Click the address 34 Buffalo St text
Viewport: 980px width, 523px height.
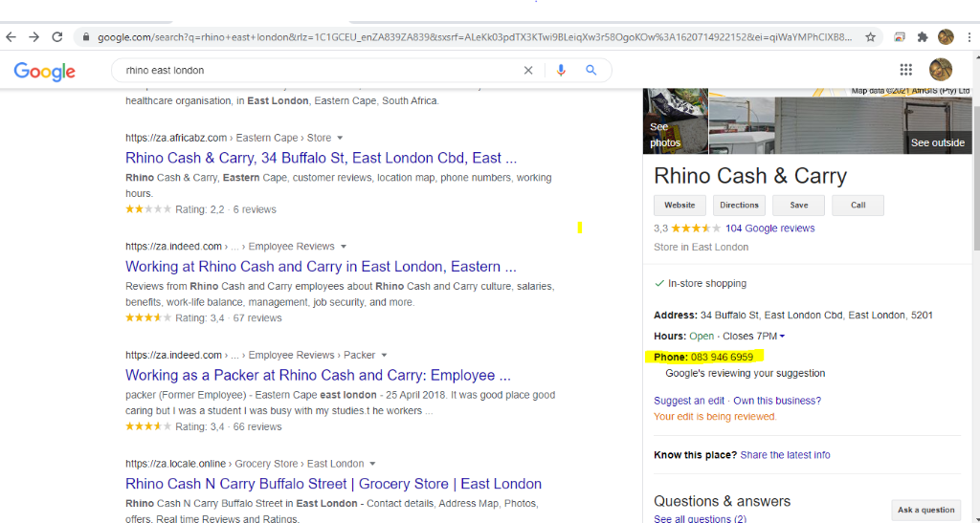click(x=816, y=316)
